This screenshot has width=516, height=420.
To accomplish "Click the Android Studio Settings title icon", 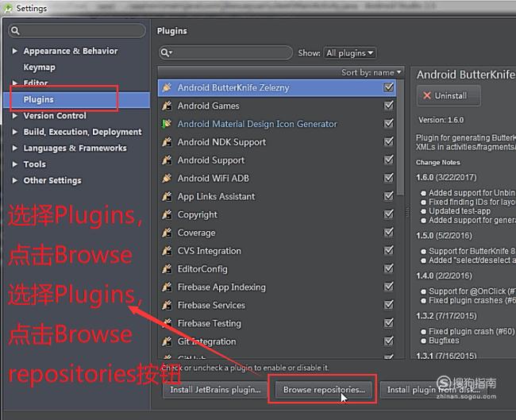I will click(8, 8).
